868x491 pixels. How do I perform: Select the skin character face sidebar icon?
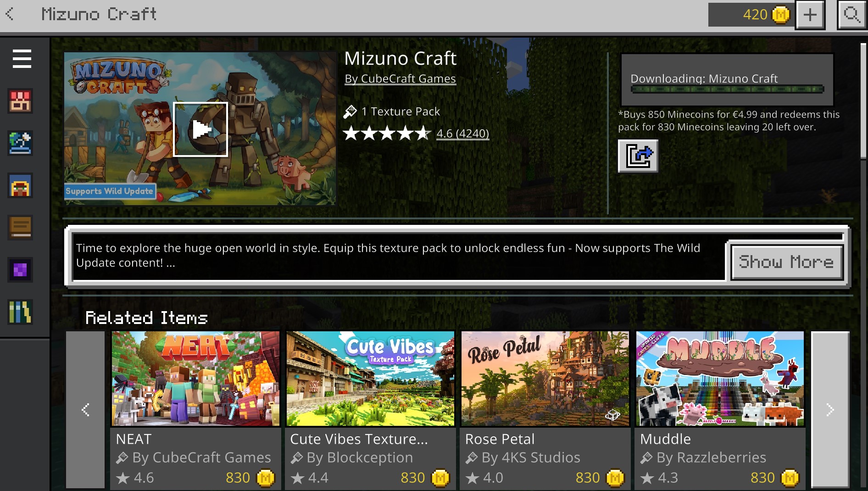click(x=20, y=185)
